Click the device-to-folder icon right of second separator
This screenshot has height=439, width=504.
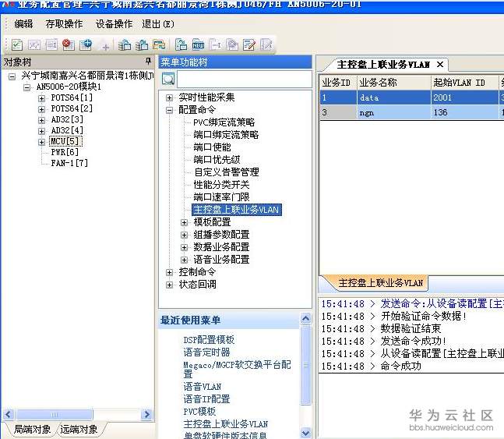pos(182,44)
